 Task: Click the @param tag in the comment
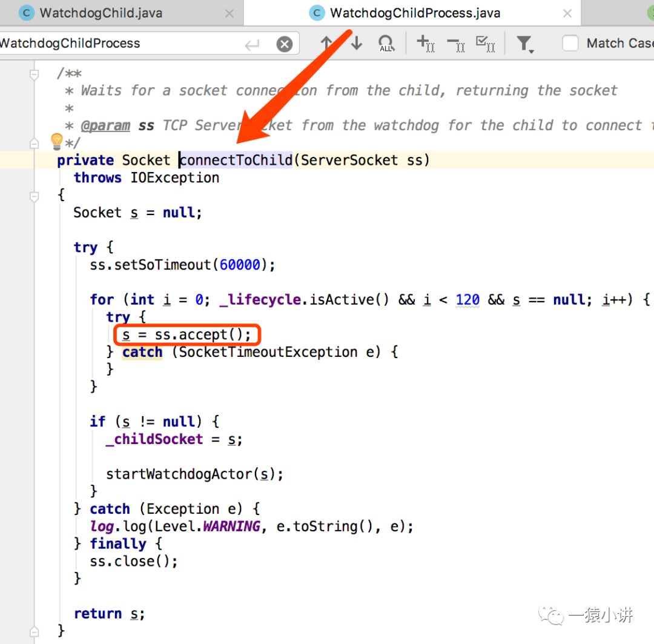tap(105, 125)
